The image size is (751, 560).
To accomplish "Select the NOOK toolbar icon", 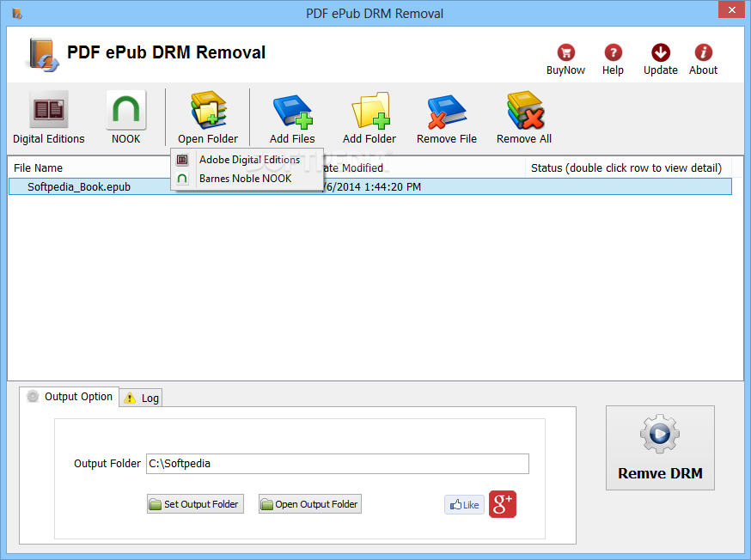I will click(x=126, y=118).
